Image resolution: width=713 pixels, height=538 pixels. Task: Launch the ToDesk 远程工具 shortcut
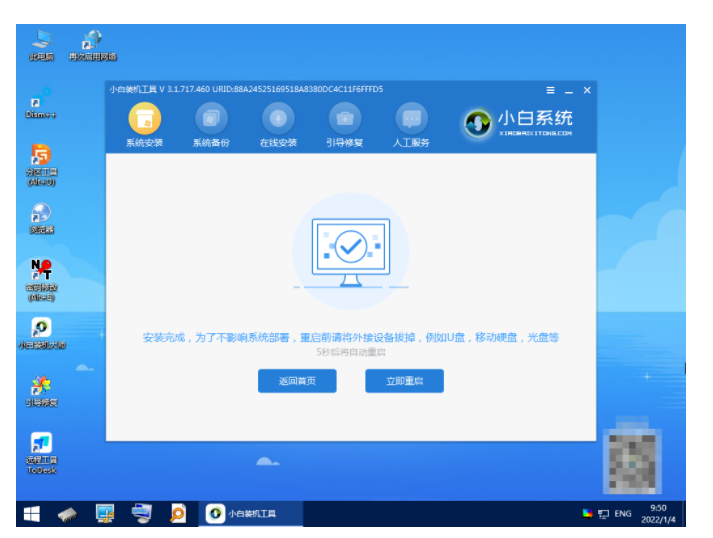[x=41, y=448]
